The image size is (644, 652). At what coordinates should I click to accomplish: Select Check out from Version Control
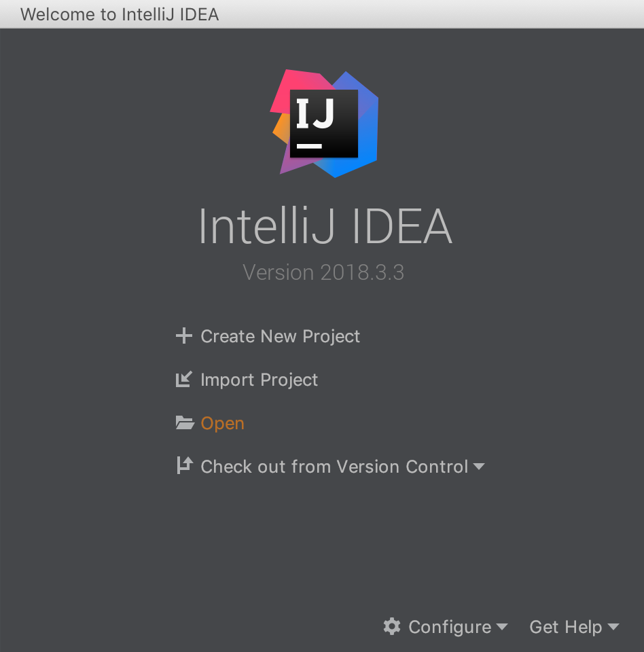pyautogui.click(x=334, y=467)
